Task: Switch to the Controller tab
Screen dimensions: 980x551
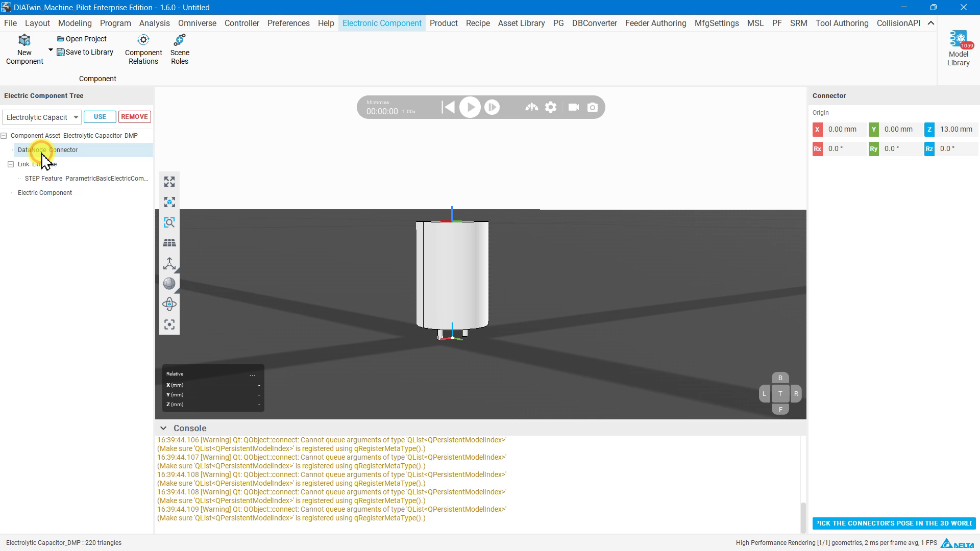Action: (x=242, y=23)
